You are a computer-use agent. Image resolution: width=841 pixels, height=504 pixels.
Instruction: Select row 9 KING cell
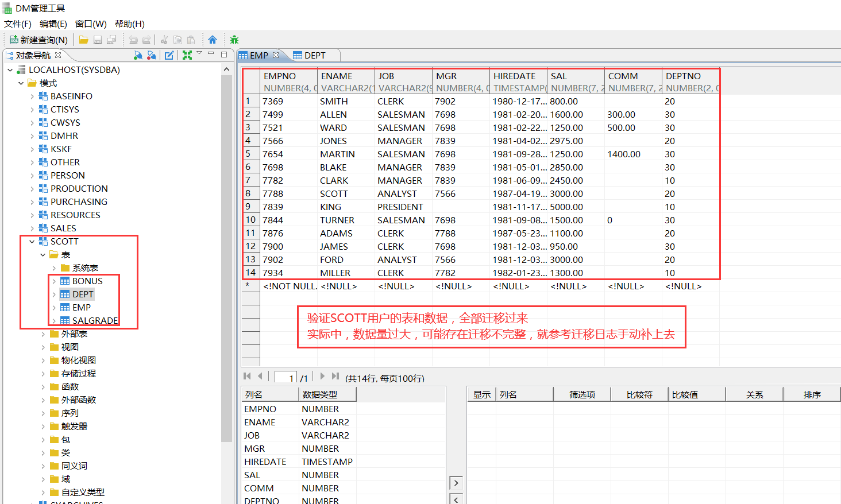346,207
